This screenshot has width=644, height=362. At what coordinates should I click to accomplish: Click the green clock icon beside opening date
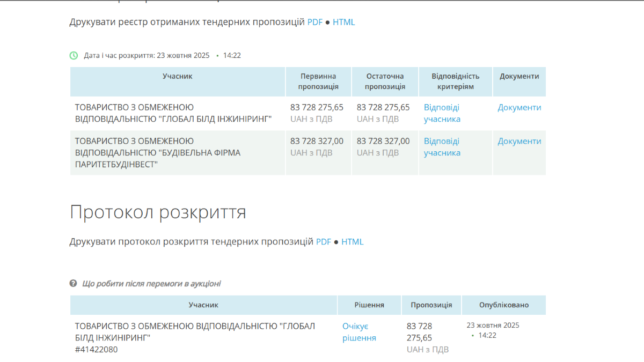[x=74, y=55]
